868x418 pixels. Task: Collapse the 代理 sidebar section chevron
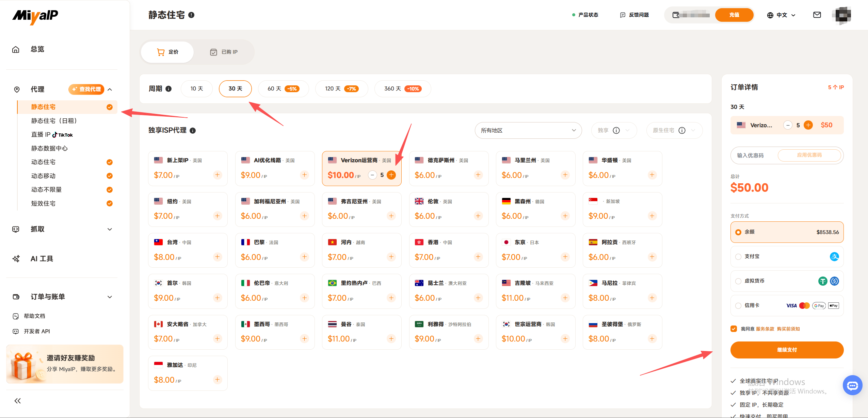tap(110, 89)
